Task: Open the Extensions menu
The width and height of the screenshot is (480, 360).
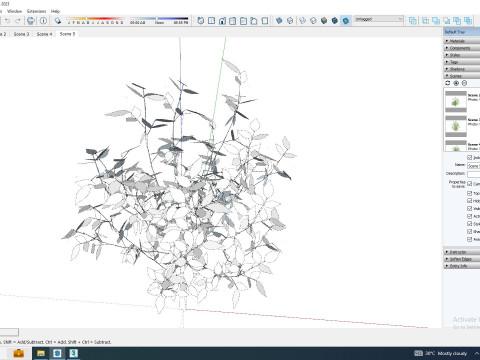Action: pyautogui.click(x=37, y=11)
